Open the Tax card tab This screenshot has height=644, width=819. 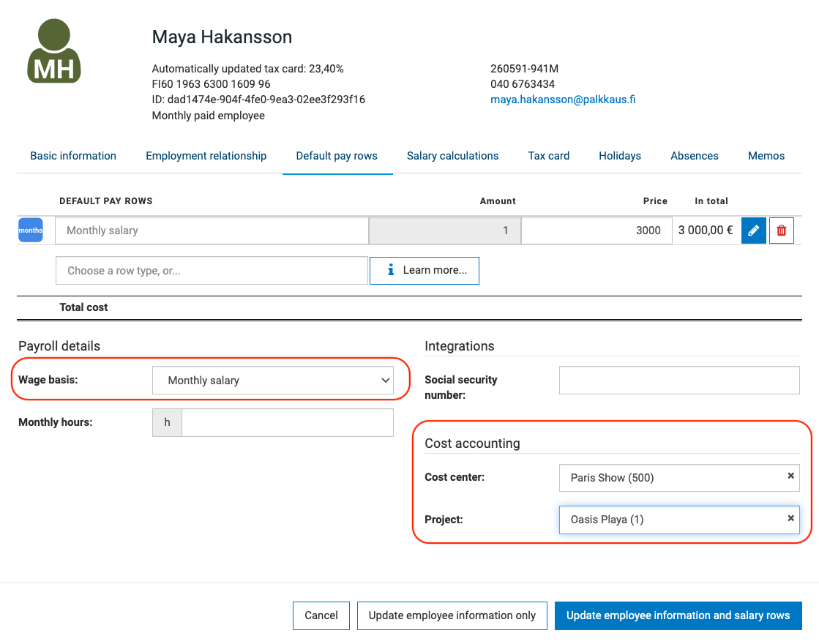coord(548,156)
